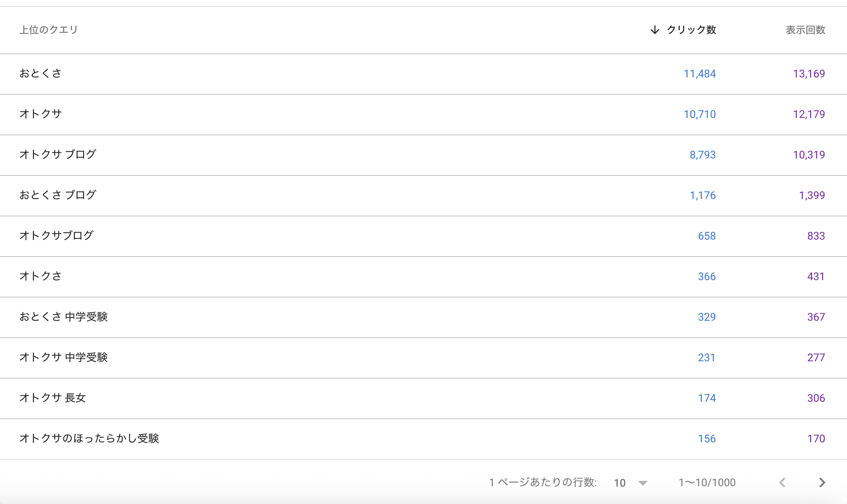Click the previous page chevron
Screen dimensions: 847x504
782,482
